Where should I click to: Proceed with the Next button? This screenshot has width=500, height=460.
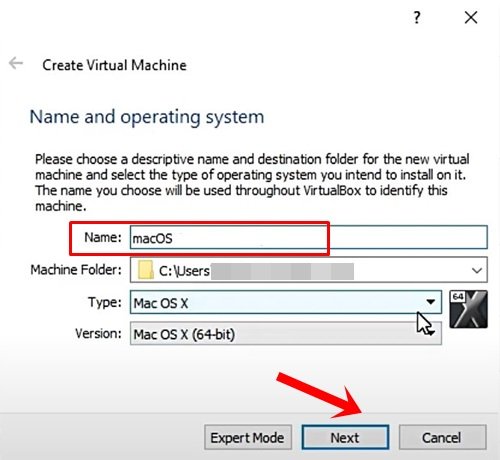point(345,437)
